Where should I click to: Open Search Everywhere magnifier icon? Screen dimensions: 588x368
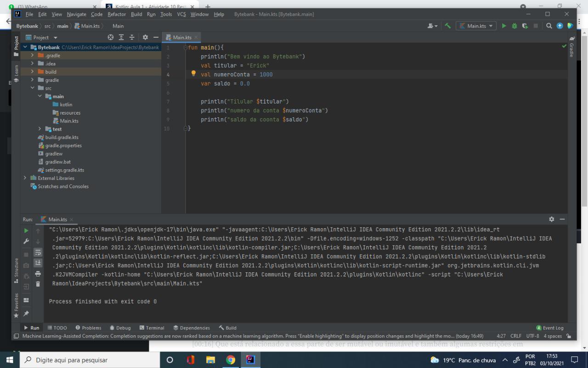[x=549, y=26]
